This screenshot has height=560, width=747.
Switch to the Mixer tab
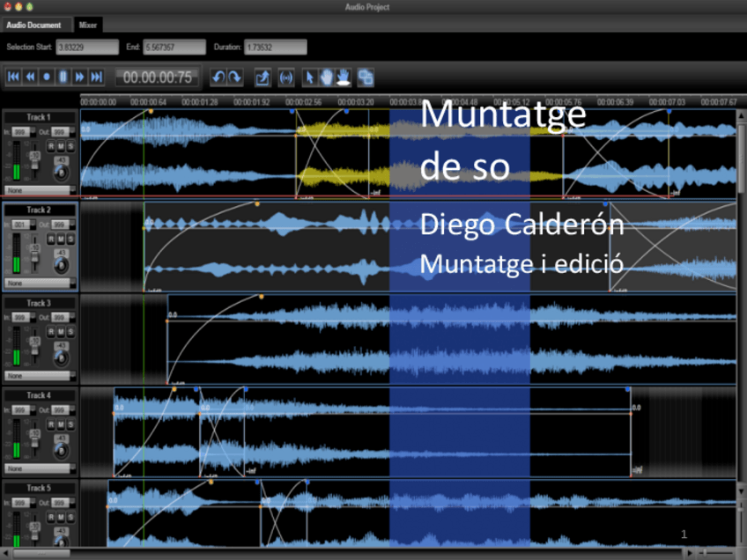pyautogui.click(x=88, y=25)
